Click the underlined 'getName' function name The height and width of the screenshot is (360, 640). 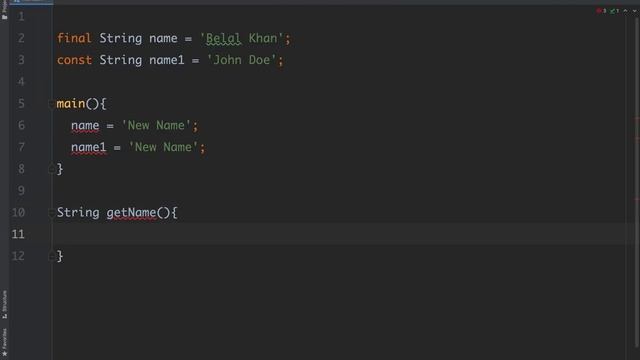(131, 213)
